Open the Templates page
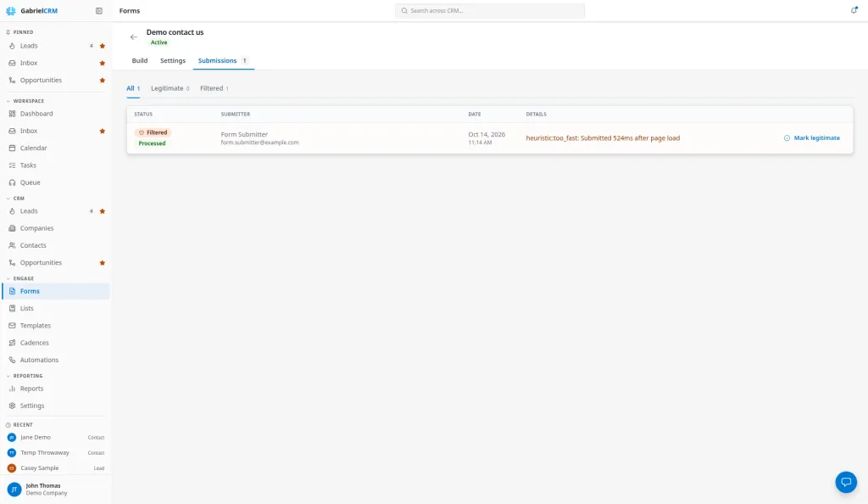Image resolution: width=868 pixels, height=504 pixels. pyautogui.click(x=56, y=325)
